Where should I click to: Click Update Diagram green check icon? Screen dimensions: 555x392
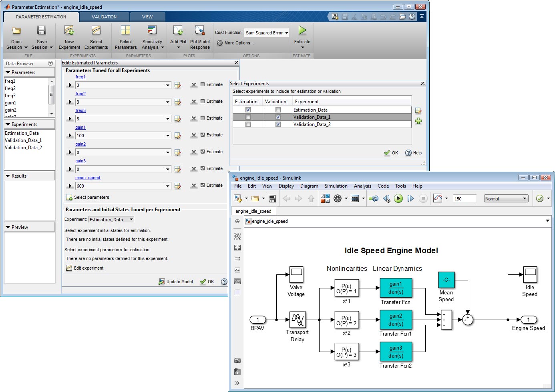coord(540,198)
